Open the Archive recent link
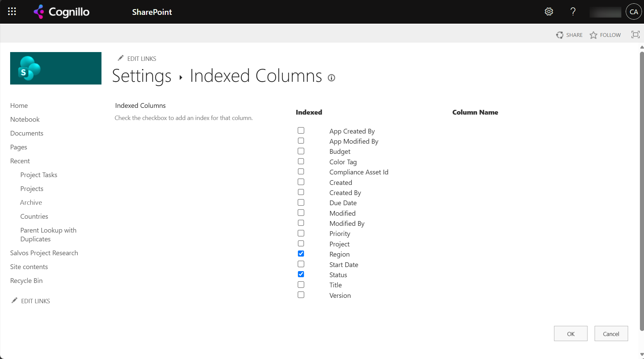 point(31,202)
